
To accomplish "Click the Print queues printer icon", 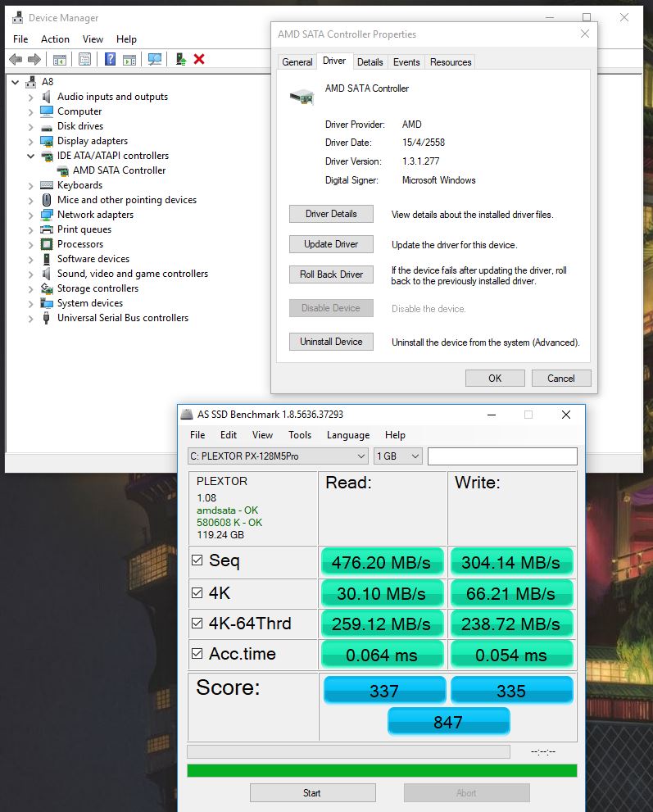I will coord(47,229).
